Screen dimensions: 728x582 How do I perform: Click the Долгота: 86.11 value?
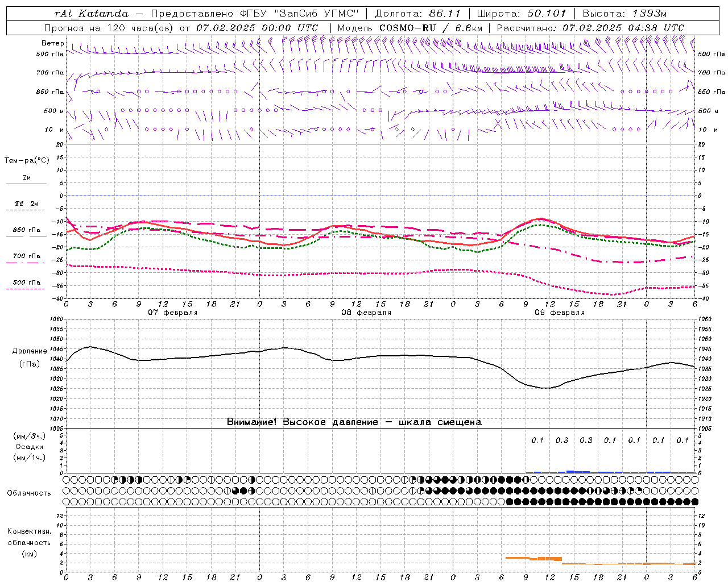click(x=418, y=14)
